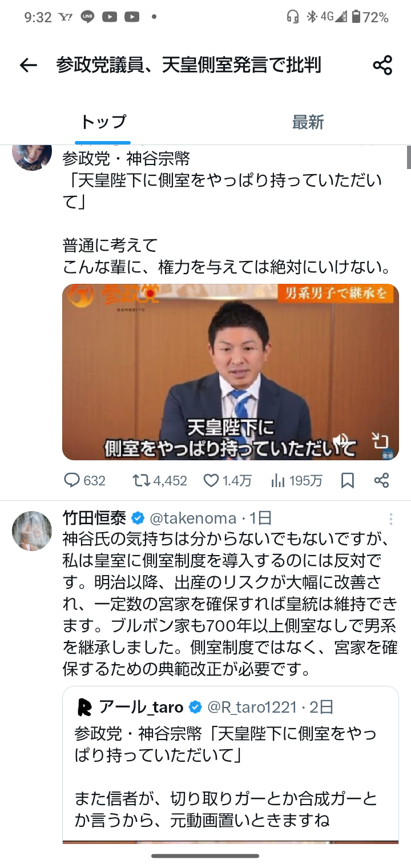
Task: Repost the tweet with 4,452 reposts
Action: coord(159,481)
